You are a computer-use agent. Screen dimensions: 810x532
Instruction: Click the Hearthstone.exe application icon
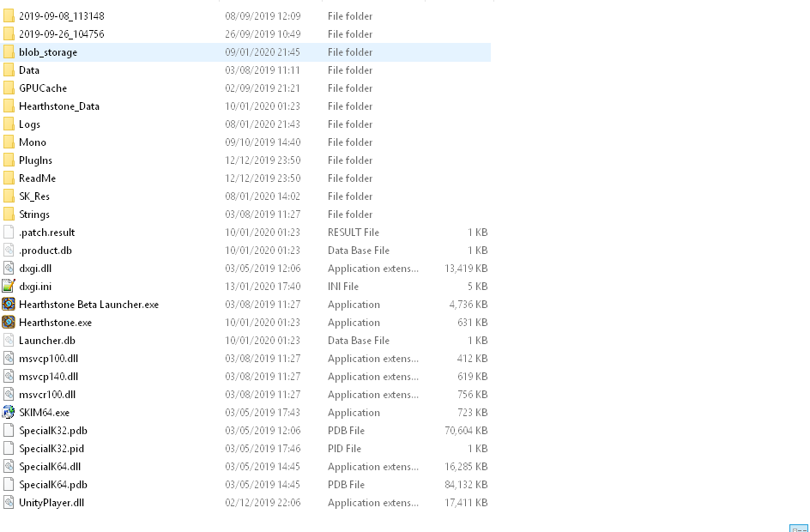pos(9,323)
